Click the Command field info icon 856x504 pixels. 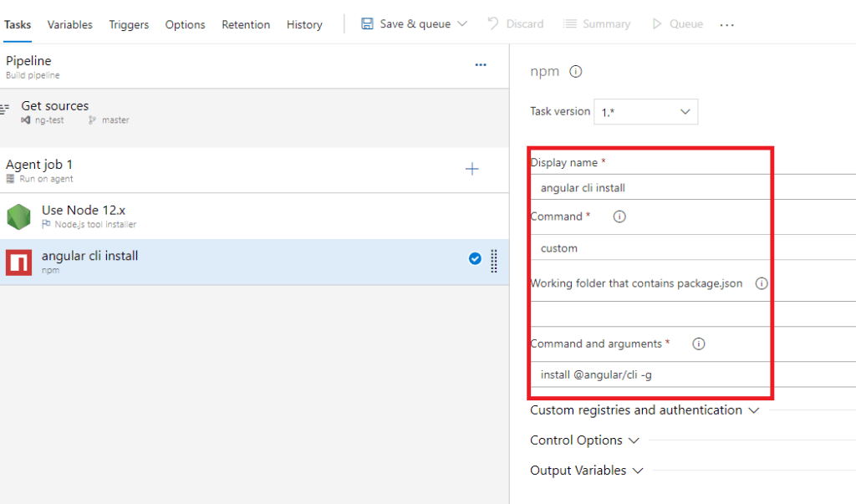[x=619, y=216]
